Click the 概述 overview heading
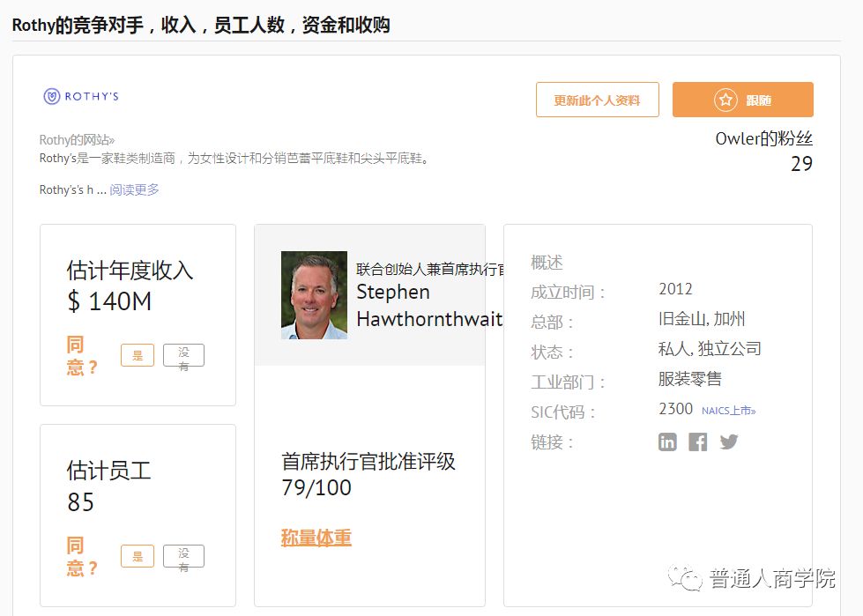 click(x=547, y=263)
